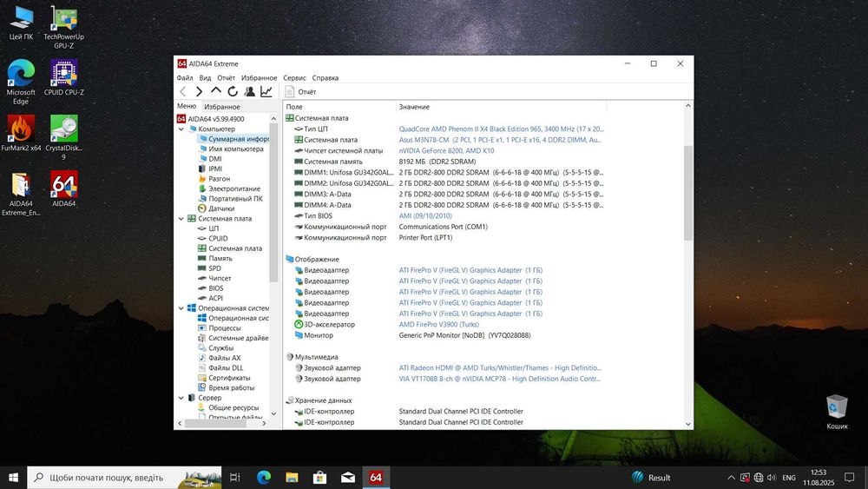Switch to the Избранное tab in left panel
The width and height of the screenshot is (868, 489).
point(222,107)
